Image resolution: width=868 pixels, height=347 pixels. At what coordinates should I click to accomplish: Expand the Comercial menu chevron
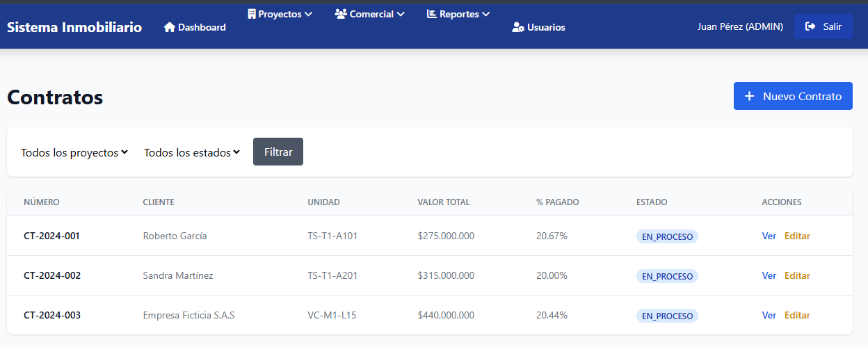pyautogui.click(x=401, y=13)
